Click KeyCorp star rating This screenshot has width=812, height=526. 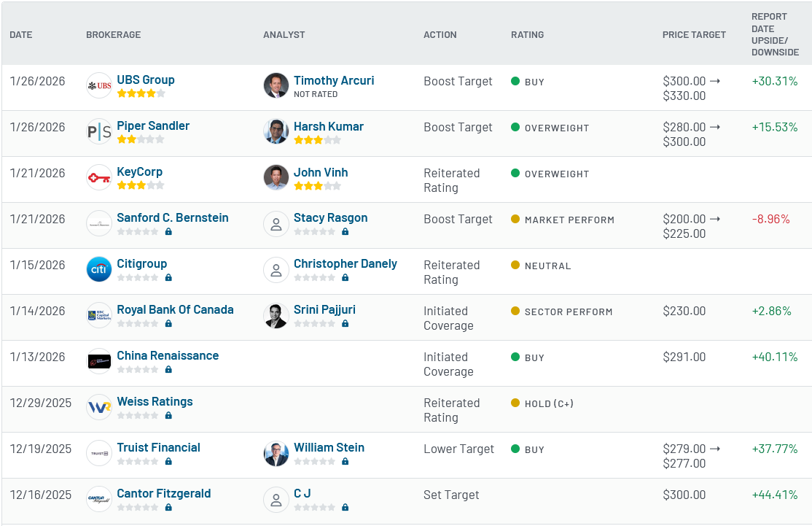pos(141,185)
